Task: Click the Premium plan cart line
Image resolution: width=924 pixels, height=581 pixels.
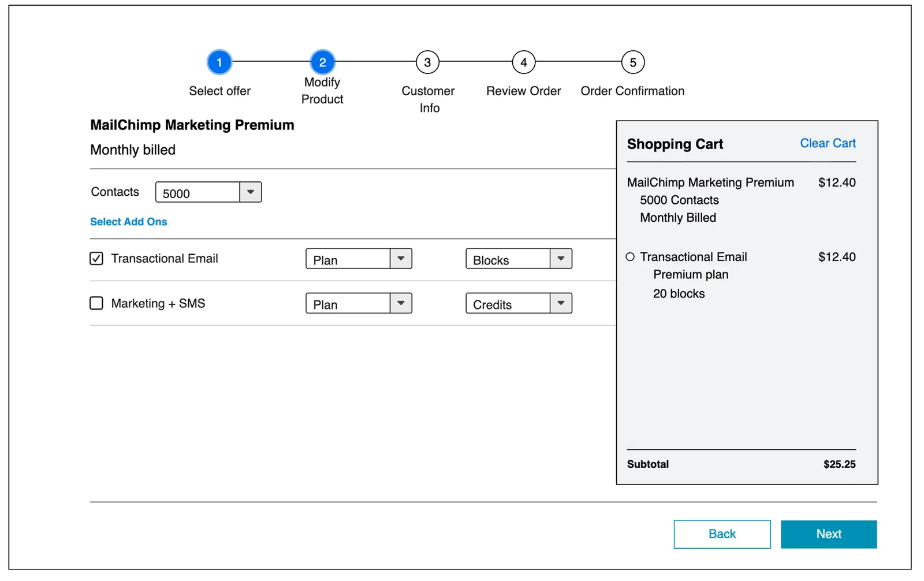Action: click(x=691, y=275)
